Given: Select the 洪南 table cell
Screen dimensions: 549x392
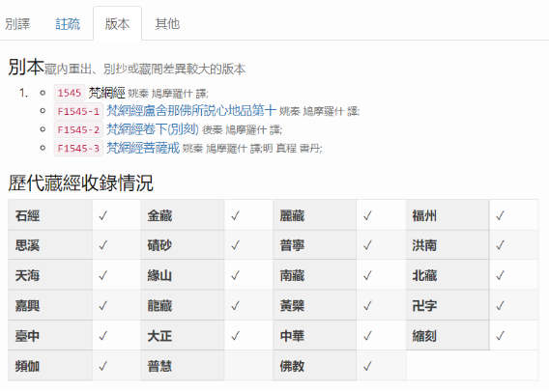Looking at the screenshot, I should [x=448, y=245].
